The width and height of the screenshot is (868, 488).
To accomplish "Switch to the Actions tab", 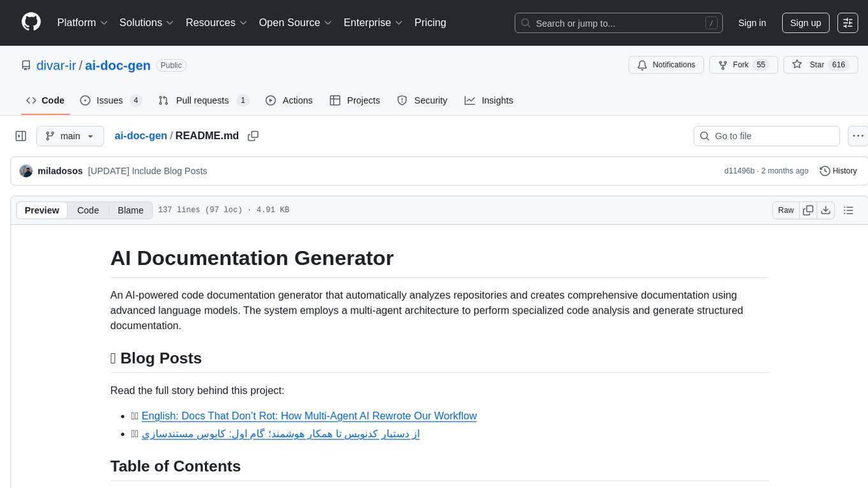I will click(x=289, y=100).
